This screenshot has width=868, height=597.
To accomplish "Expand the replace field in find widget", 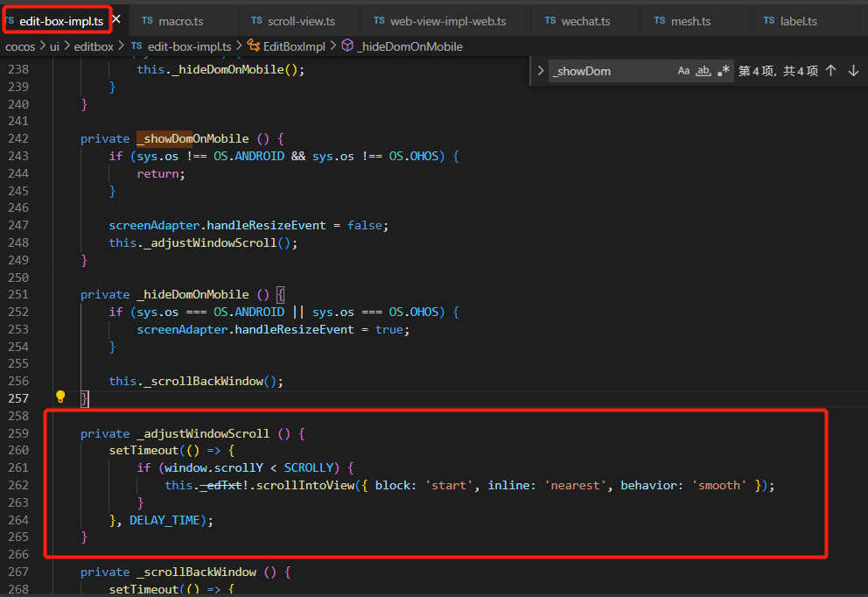I will click(x=540, y=71).
